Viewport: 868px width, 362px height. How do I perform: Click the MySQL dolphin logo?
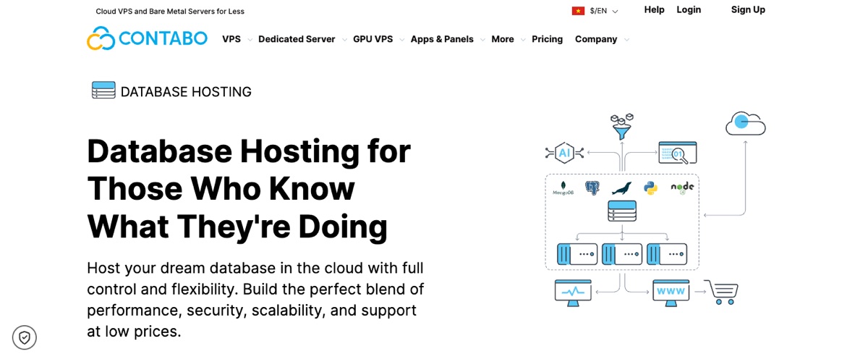[622, 188]
